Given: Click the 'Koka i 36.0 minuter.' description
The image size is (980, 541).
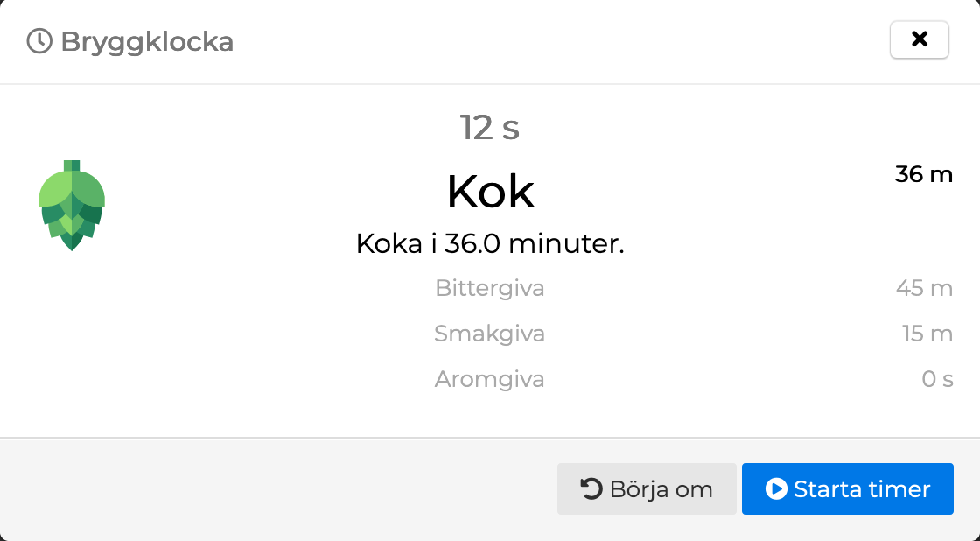Looking at the screenshot, I should click(x=490, y=243).
